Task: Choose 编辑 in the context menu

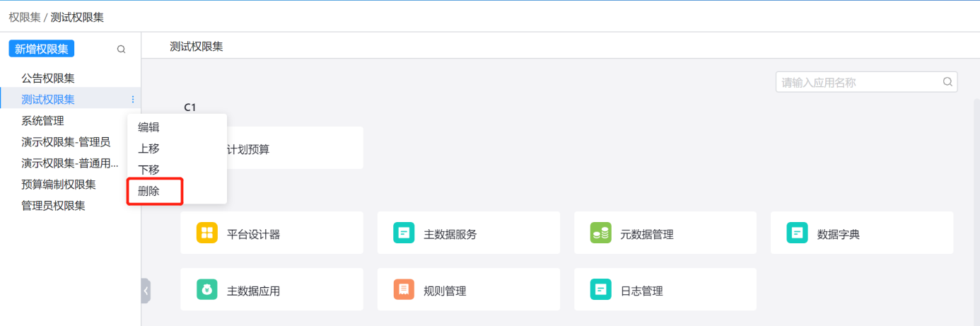Action: [x=149, y=127]
